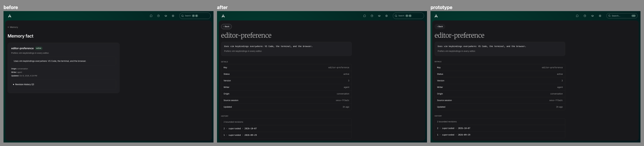
Task: Select the Writer row in after panel
Action: [x=286, y=87]
